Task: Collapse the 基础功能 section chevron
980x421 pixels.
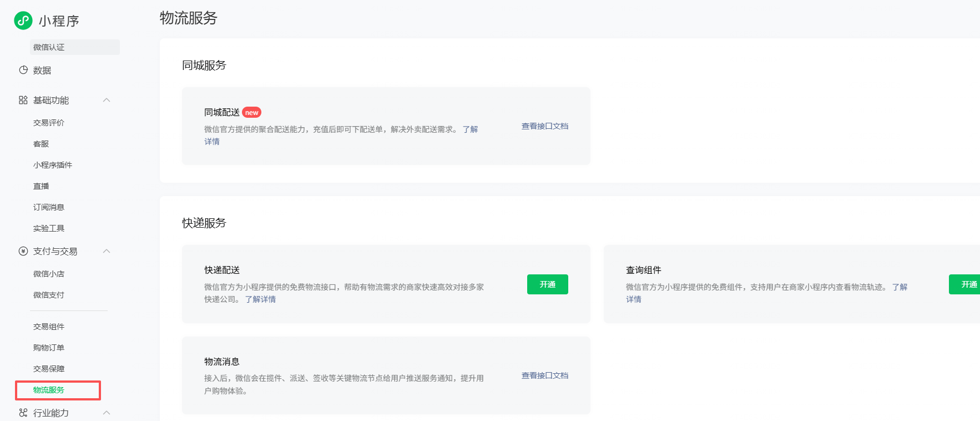Action: (x=107, y=100)
